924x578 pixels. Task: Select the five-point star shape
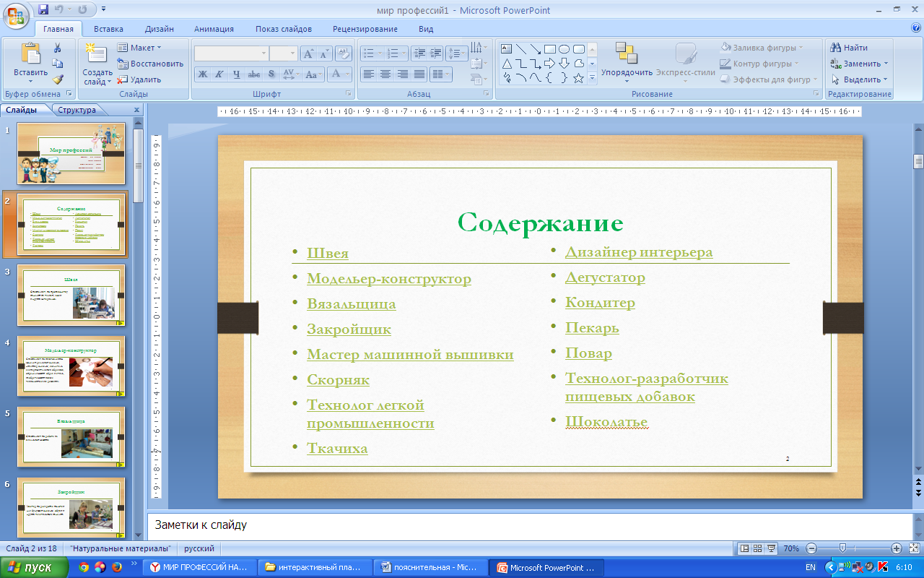click(578, 78)
